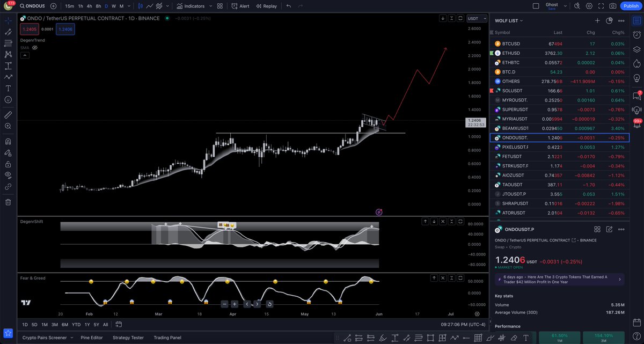Open the help center question icon

(637, 335)
